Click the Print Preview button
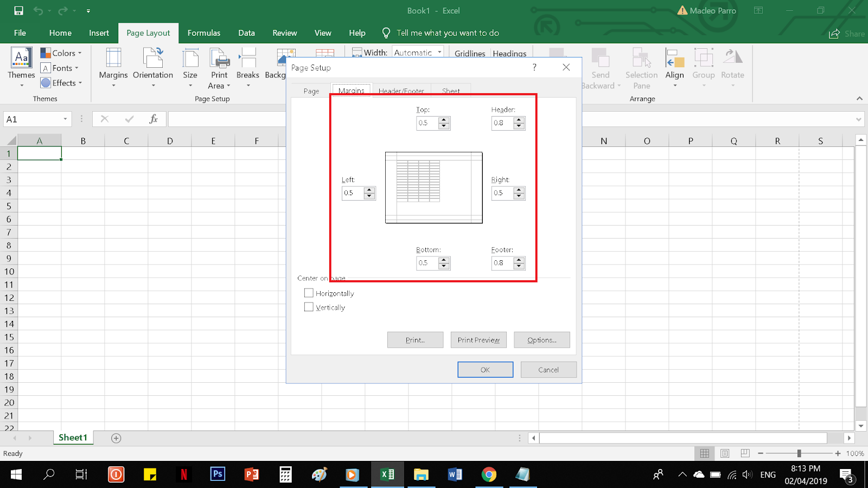The width and height of the screenshot is (868, 488). coord(478,340)
